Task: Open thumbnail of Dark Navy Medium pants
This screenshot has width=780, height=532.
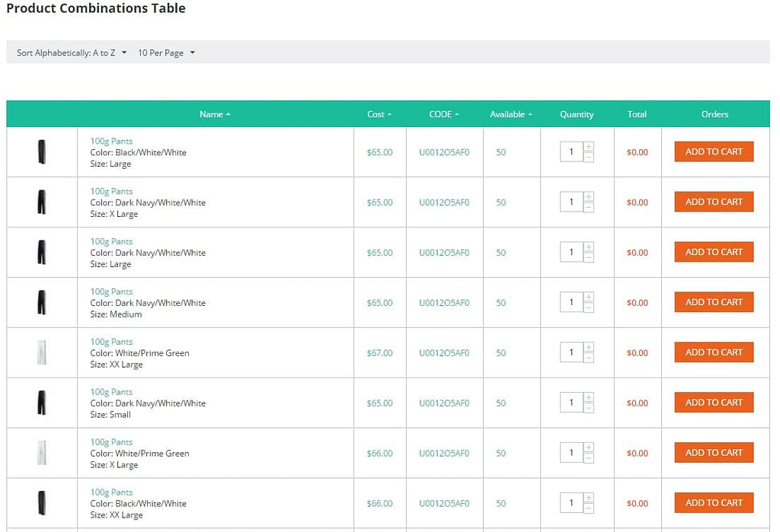Action: point(42,303)
